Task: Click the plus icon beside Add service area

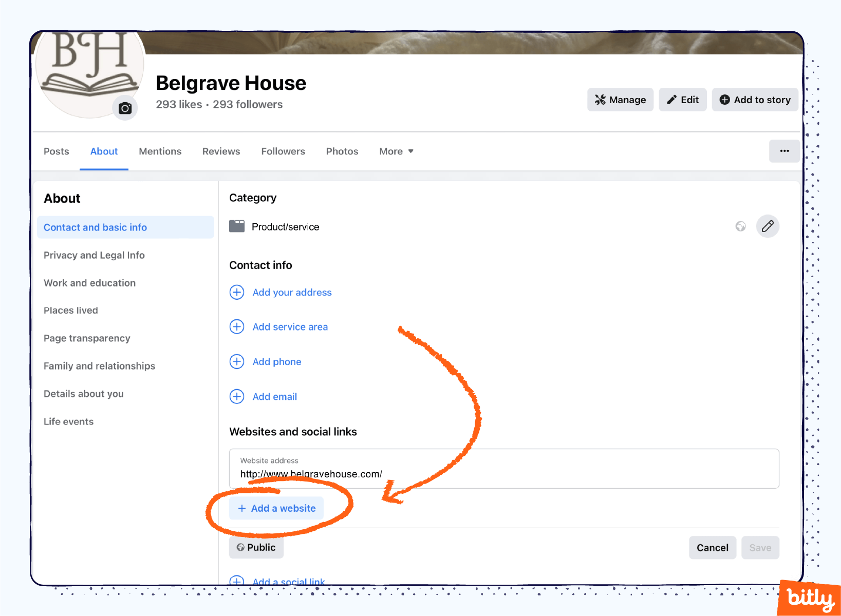Action: tap(237, 326)
